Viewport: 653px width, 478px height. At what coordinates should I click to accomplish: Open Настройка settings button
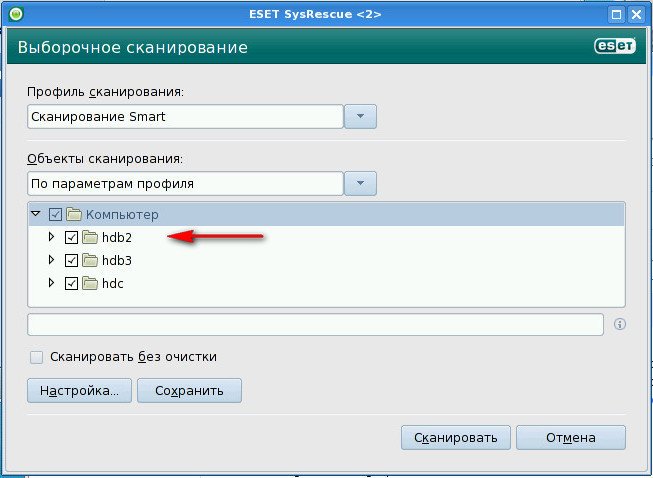point(79,391)
